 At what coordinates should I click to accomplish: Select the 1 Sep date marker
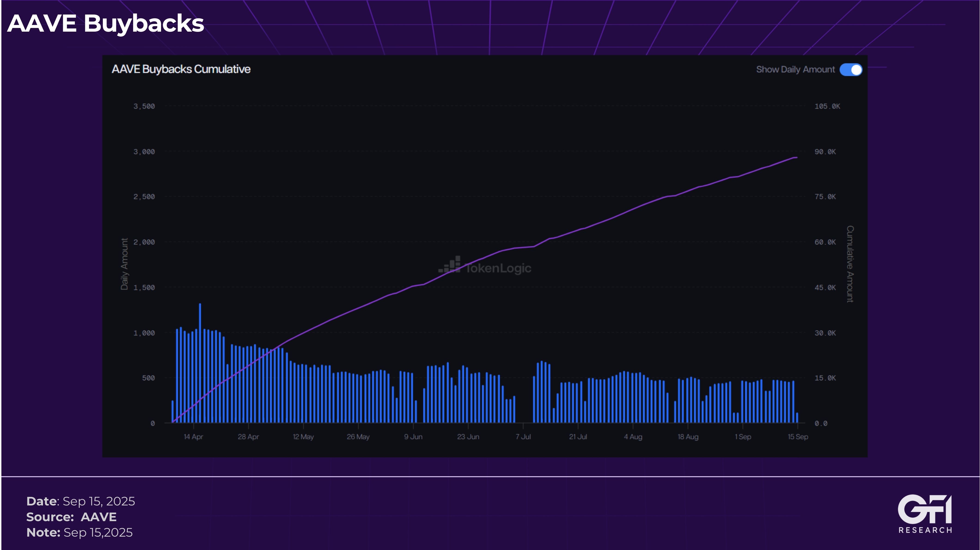pos(743,437)
